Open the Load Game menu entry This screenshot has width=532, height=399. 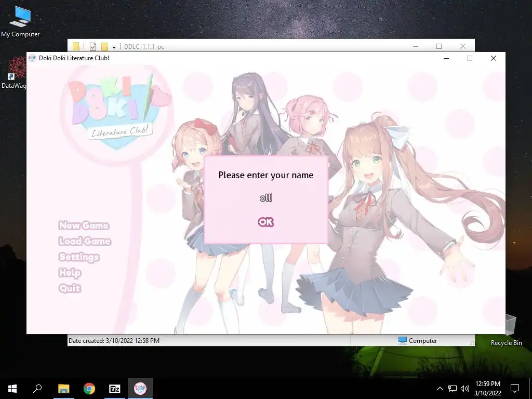coord(85,241)
